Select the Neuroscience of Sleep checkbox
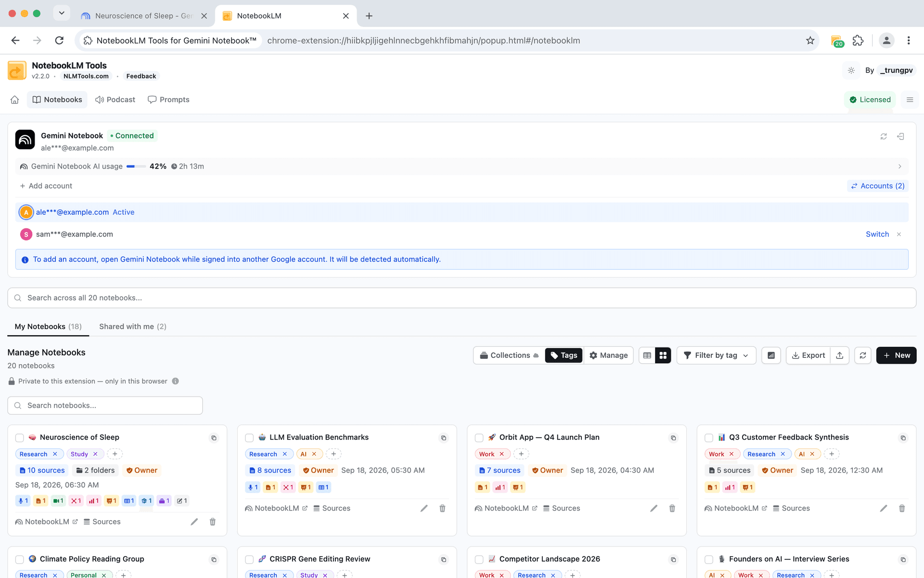Image resolution: width=924 pixels, height=578 pixels. tap(20, 438)
